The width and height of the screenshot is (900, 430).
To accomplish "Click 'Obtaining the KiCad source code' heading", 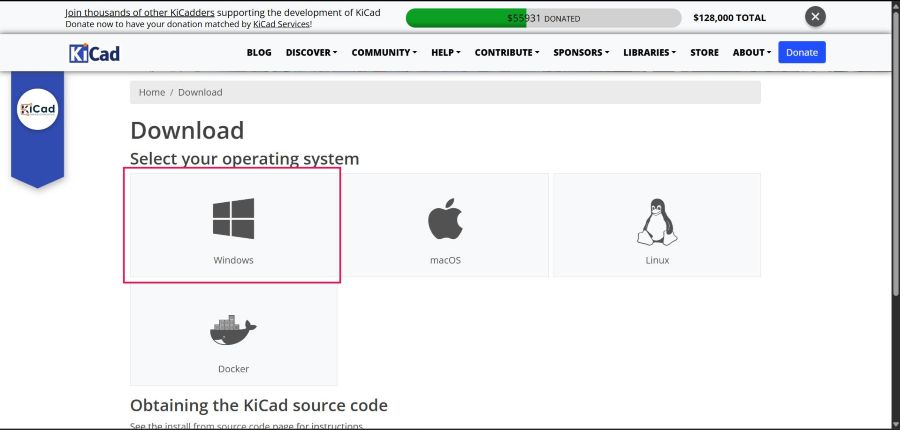I will (x=259, y=405).
